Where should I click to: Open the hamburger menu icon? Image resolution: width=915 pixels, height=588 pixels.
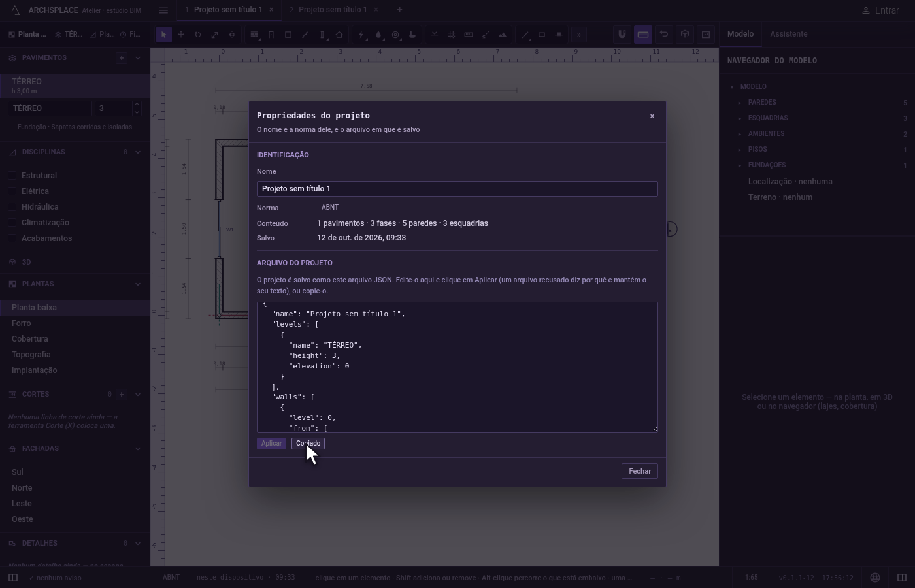click(x=163, y=10)
